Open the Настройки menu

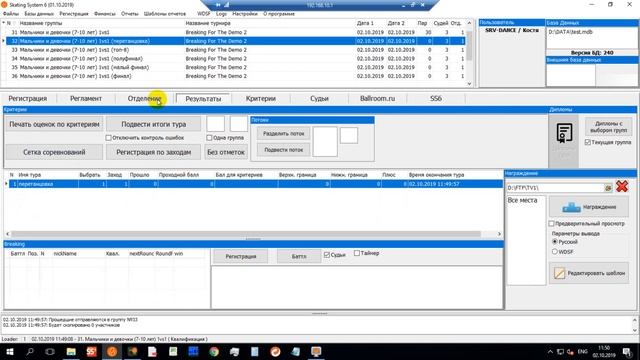point(245,14)
